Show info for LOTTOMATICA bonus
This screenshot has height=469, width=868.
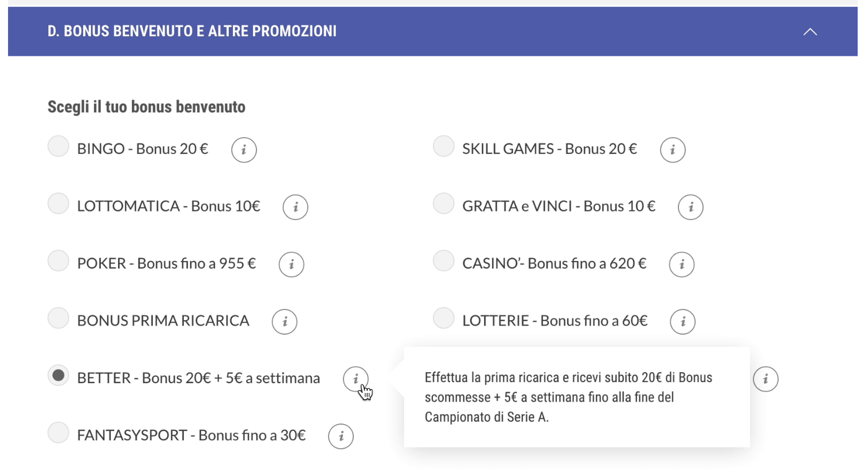click(x=295, y=207)
